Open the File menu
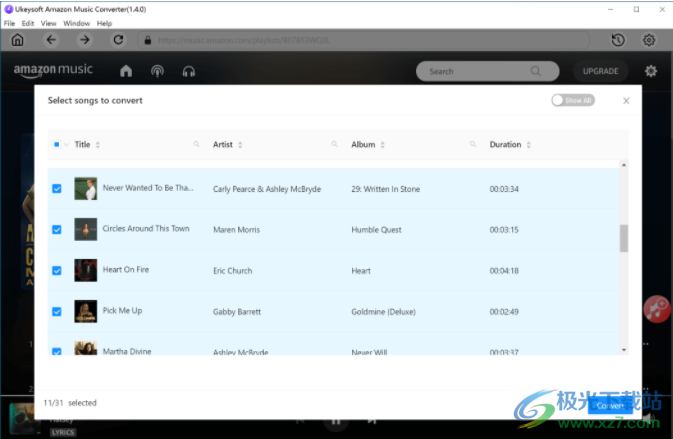The width and height of the screenshot is (673, 439). pyautogui.click(x=9, y=23)
